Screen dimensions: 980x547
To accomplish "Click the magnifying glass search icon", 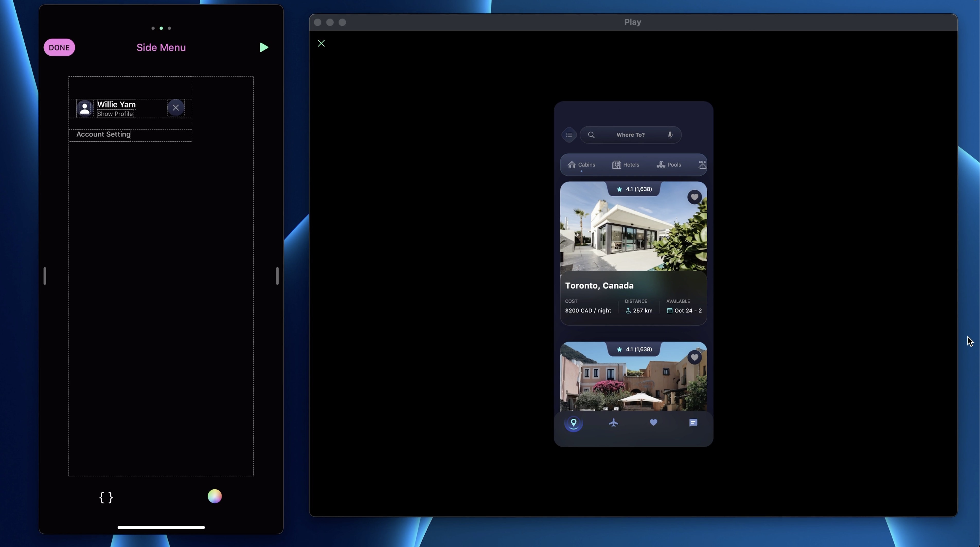I will [591, 135].
